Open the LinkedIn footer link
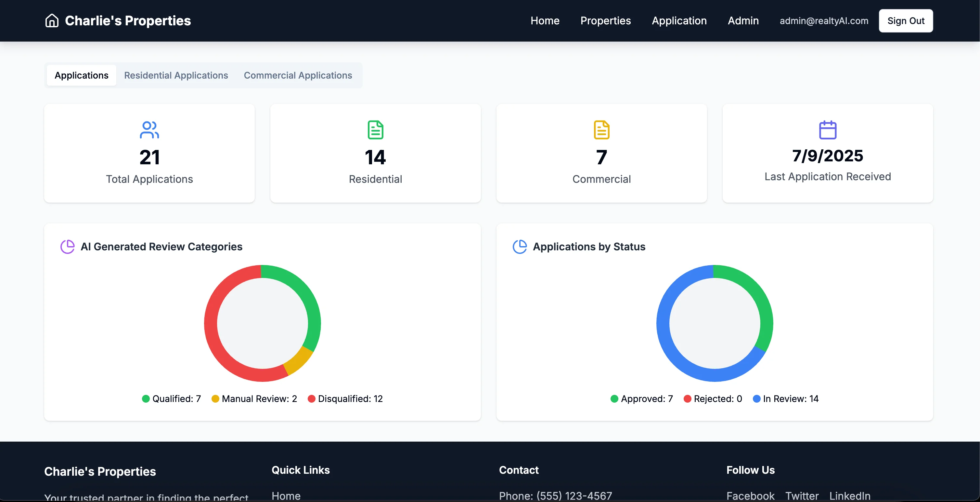The width and height of the screenshot is (980, 502). tap(850, 496)
